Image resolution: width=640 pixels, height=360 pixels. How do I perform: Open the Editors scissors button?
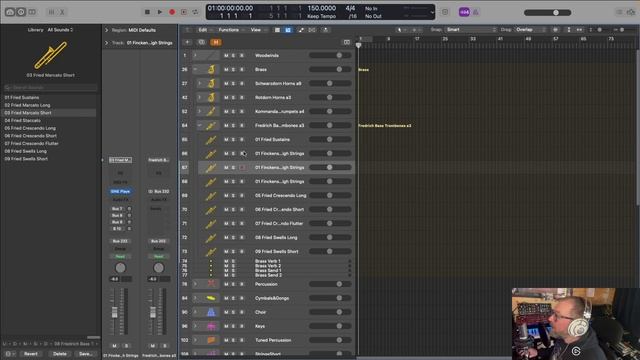[62, 12]
